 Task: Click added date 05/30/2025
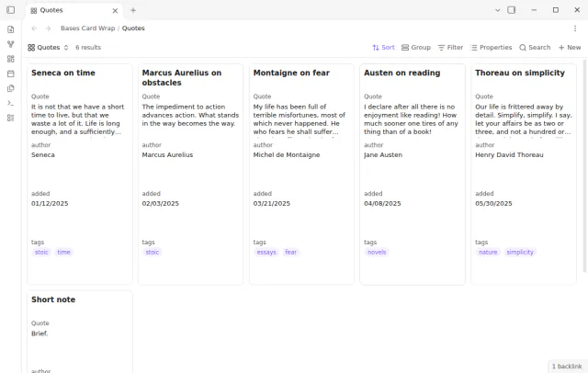[493, 204]
